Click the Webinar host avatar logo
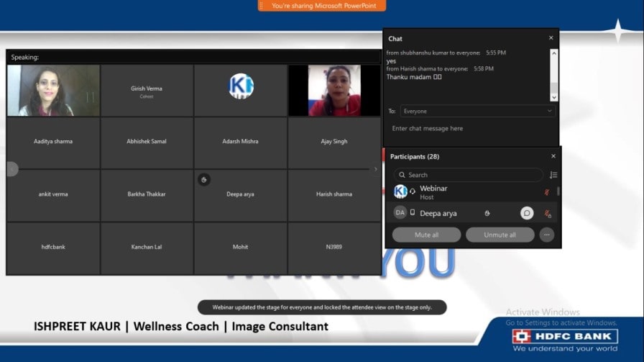This screenshot has height=362, width=644. (400, 191)
